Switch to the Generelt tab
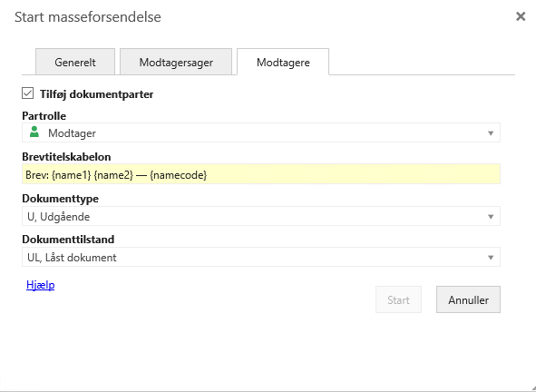This screenshot has width=536, height=392. click(x=75, y=62)
